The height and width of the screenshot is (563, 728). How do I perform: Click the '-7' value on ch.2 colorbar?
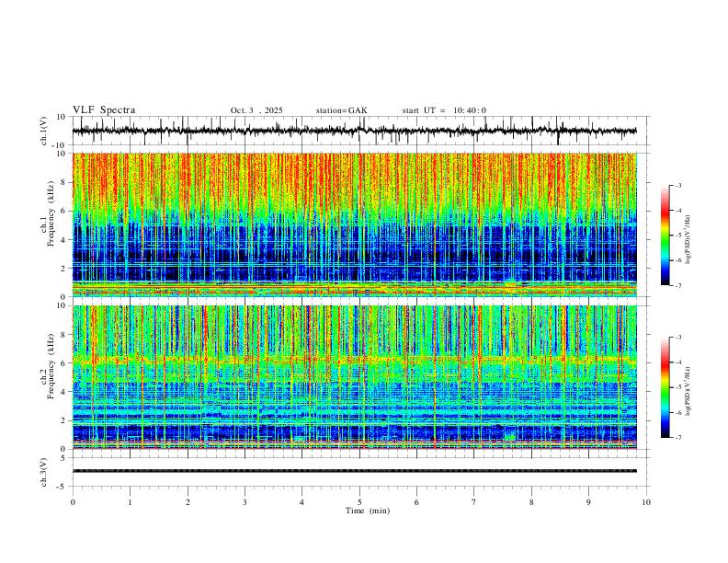(677, 438)
